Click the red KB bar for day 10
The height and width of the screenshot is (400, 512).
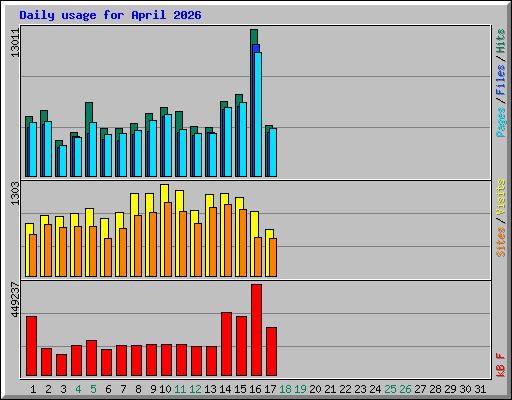pyautogui.click(x=166, y=360)
